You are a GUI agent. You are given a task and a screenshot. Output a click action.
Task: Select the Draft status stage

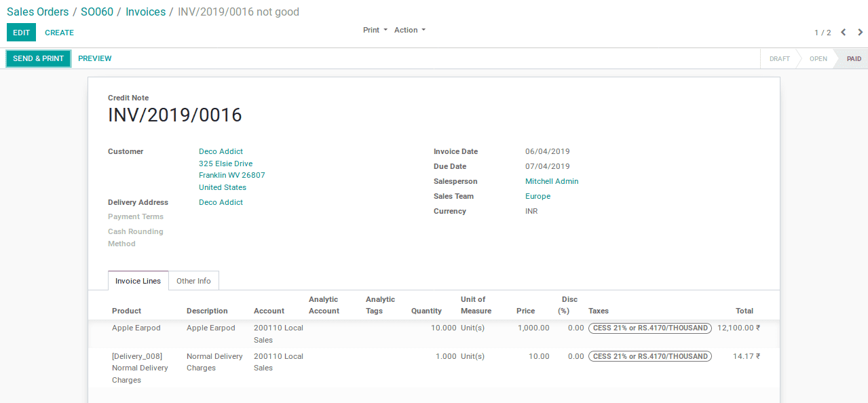[779, 58]
